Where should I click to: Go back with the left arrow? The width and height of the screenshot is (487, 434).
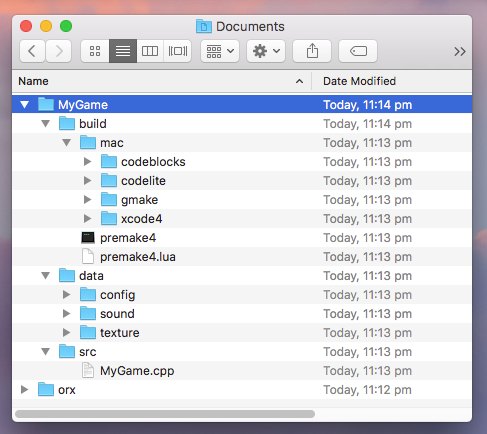tap(32, 51)
